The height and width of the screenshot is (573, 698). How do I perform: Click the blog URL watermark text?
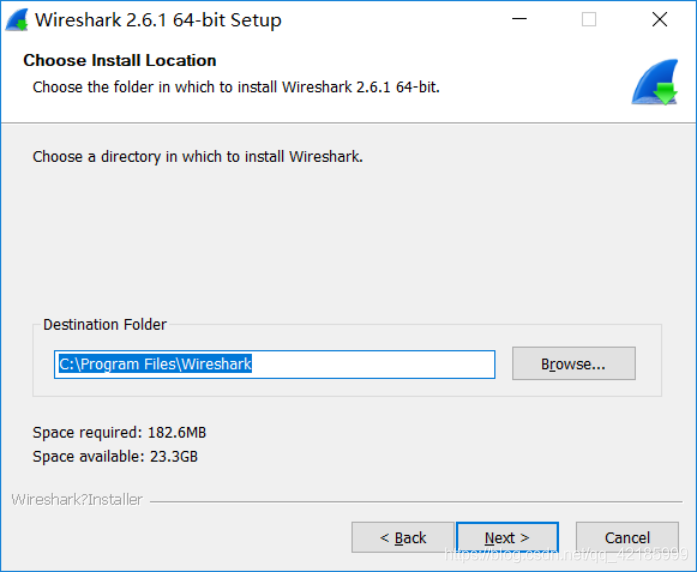pos(566,553)
